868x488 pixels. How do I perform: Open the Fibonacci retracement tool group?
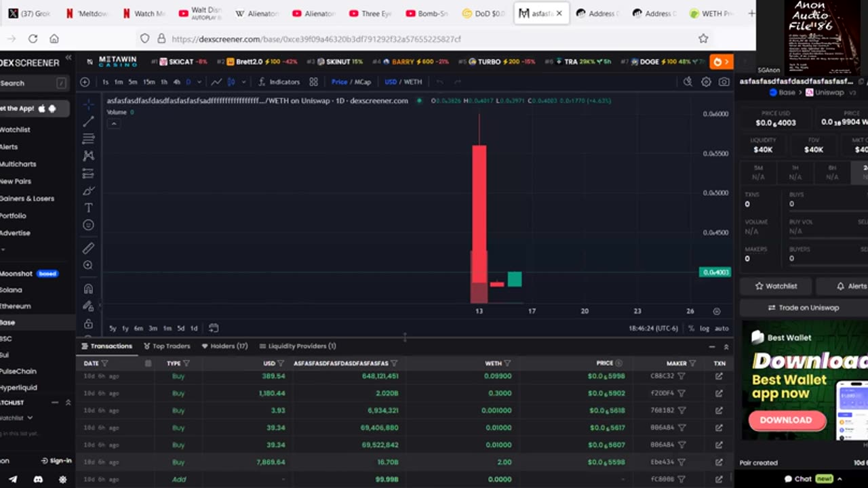[88, 138]
